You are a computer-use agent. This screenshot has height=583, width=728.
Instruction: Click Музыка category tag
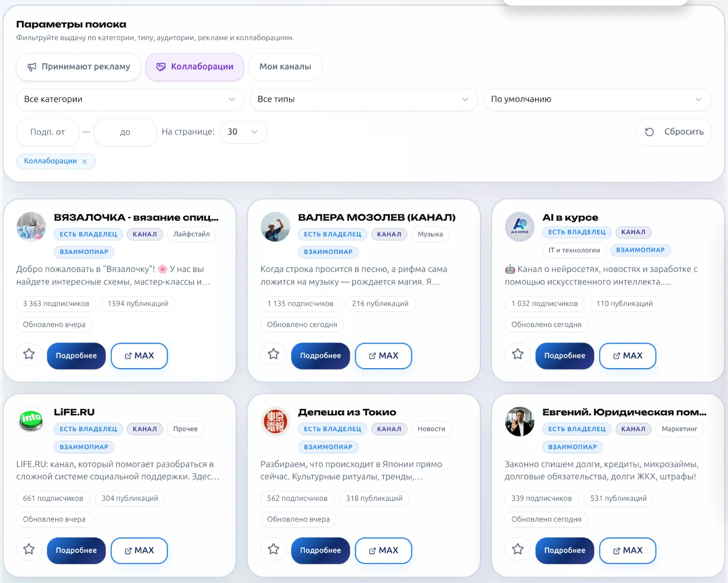[430, 234]
